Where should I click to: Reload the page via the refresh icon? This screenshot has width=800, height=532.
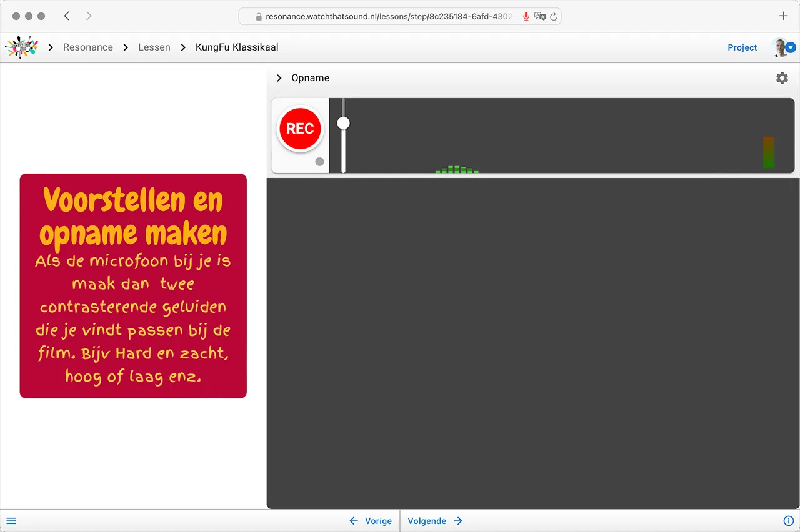554,16
